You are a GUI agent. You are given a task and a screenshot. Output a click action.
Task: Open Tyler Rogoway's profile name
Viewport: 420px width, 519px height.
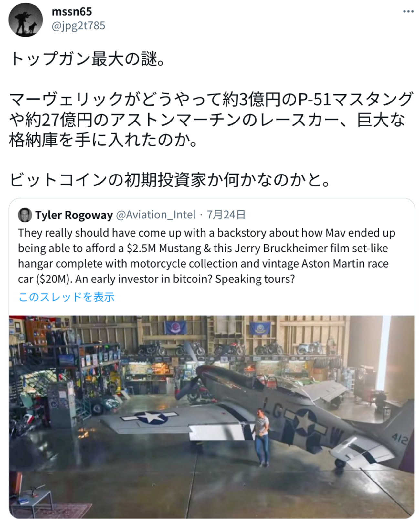(74, 215)
